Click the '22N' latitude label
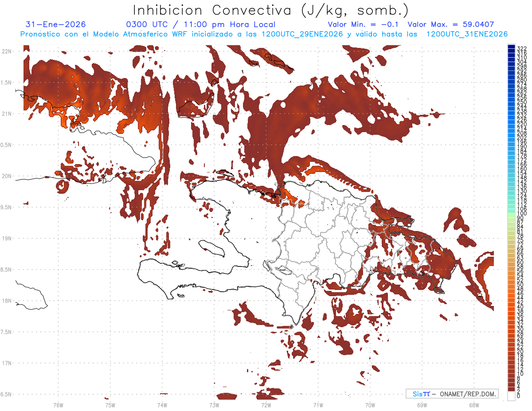This screenshot has height=411, width=532. pos(6,51)
